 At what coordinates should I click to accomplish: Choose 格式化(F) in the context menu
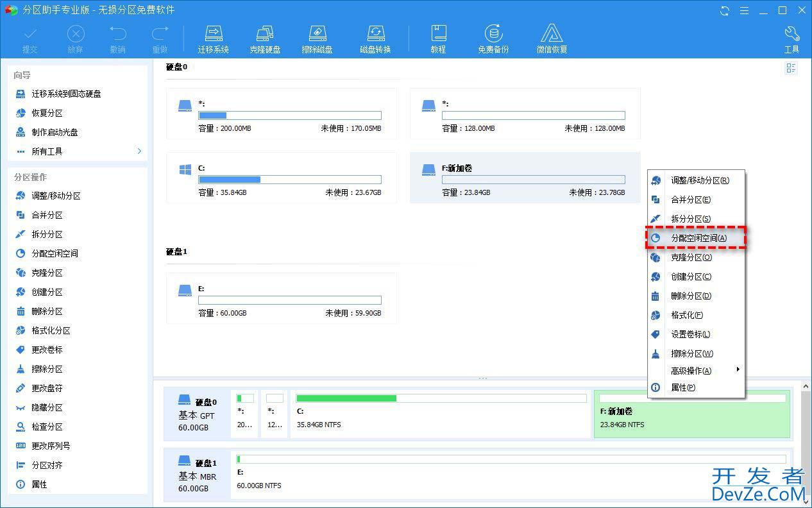coord(696,315)
